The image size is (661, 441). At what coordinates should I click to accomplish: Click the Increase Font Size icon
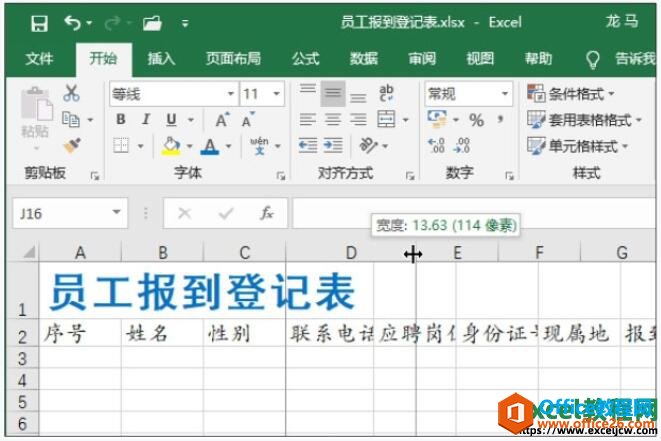tap(222, 120)
